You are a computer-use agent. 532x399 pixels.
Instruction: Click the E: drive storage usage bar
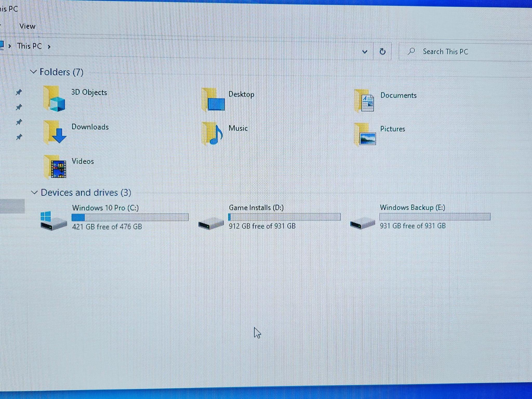(435, 216)
